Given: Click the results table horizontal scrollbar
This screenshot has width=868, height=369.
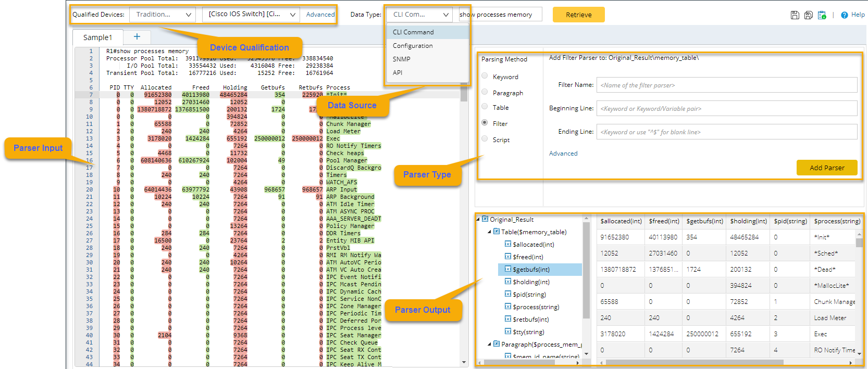Looking at the screenshot, I should click(695, 362).
